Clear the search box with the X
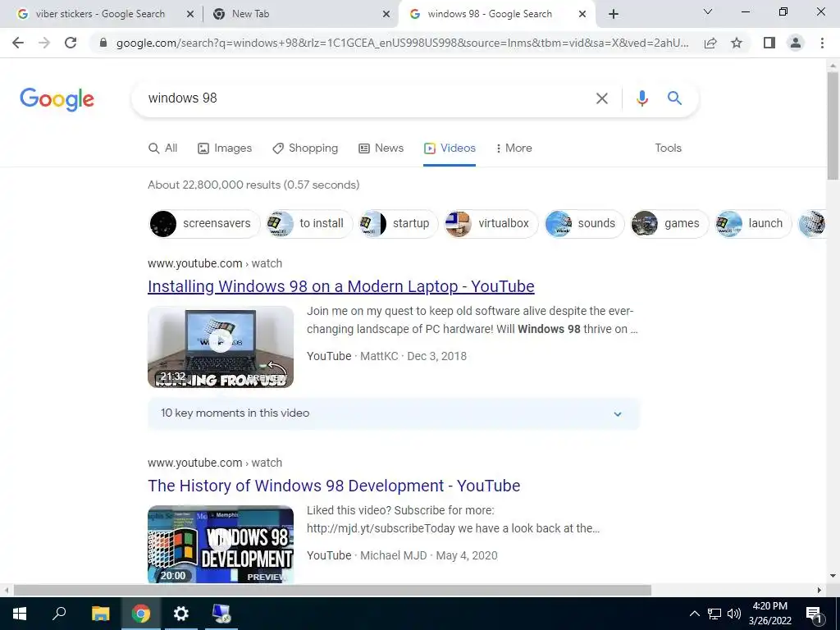The width and height of the screenshot is (840, 630). click(x=601, y=98)
